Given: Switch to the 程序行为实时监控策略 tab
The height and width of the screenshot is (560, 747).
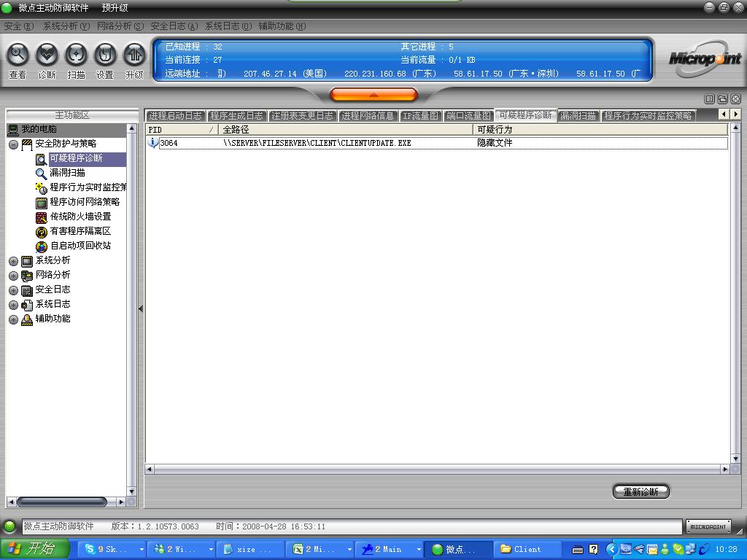Looking at the screenshot, I should coord(648,116).
